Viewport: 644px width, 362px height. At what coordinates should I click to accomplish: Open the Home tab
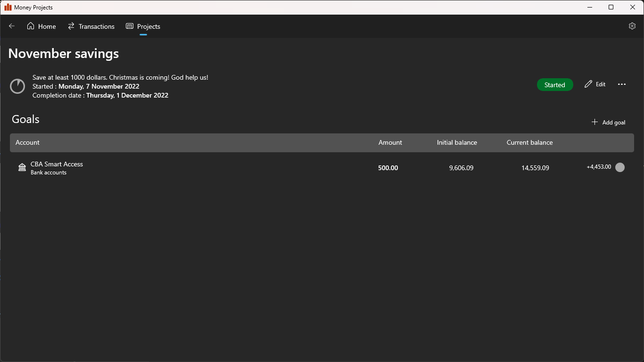tap(41, 26)
